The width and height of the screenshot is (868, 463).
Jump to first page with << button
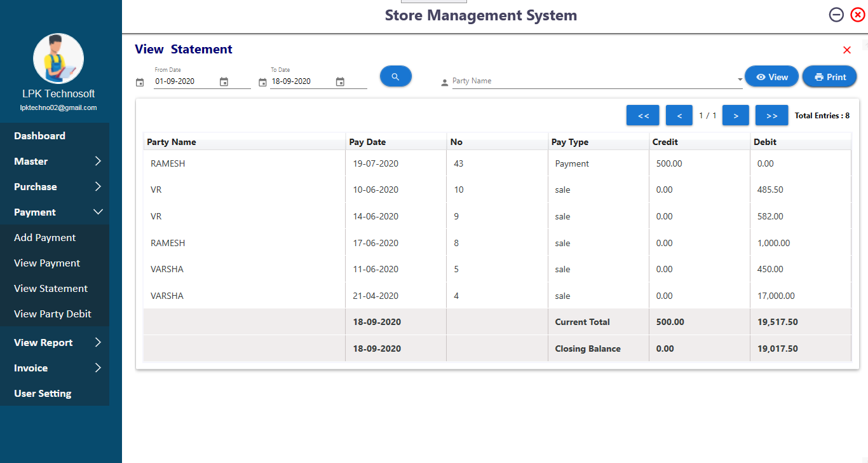[x=642, y=116]
